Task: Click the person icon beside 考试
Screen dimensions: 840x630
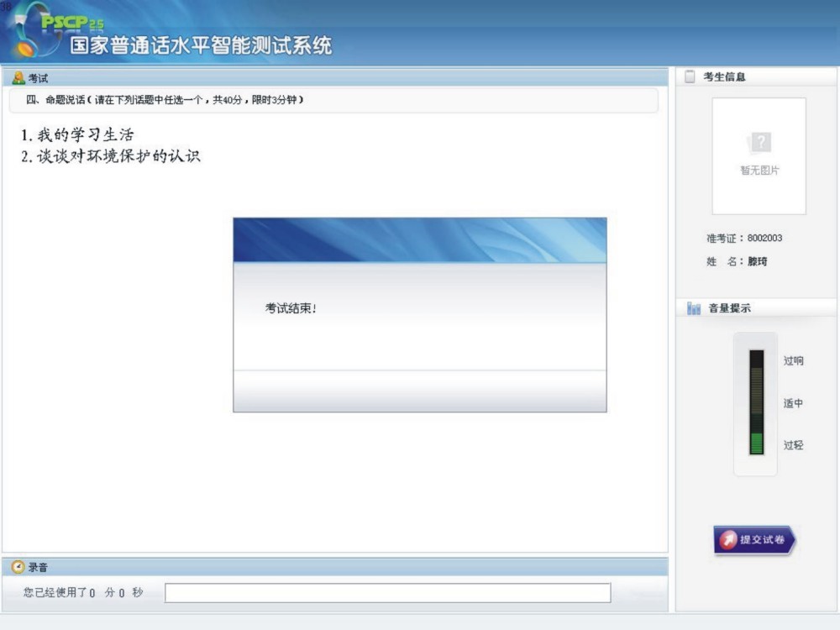Action: [x=18, y=78]
